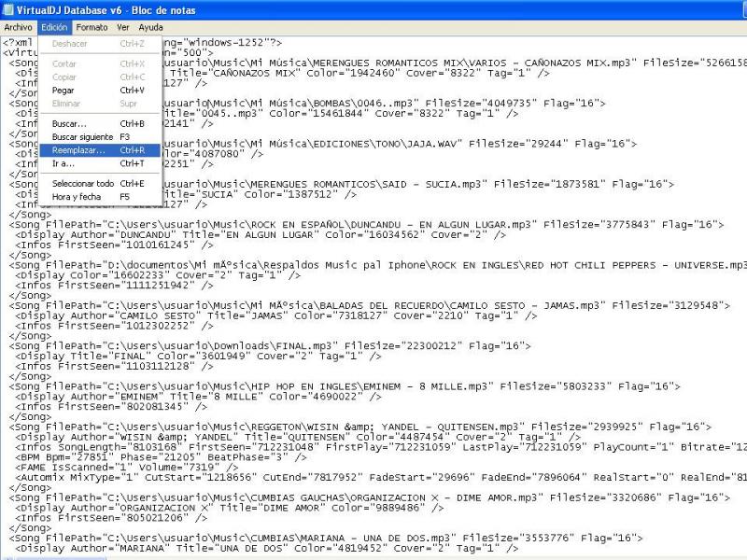Click the RED HOT CHILI PEPPERS path line
This screenshot has height=560, width=747.
(x=378, y=265)
